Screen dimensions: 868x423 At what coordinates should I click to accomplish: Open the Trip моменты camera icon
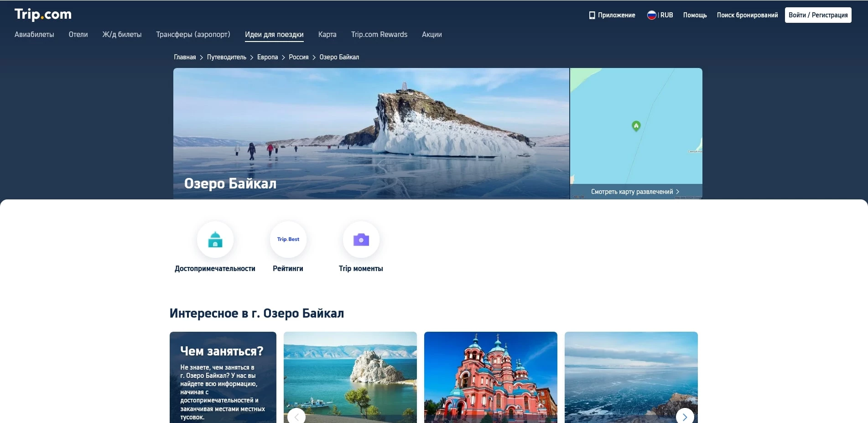point(361,240)
